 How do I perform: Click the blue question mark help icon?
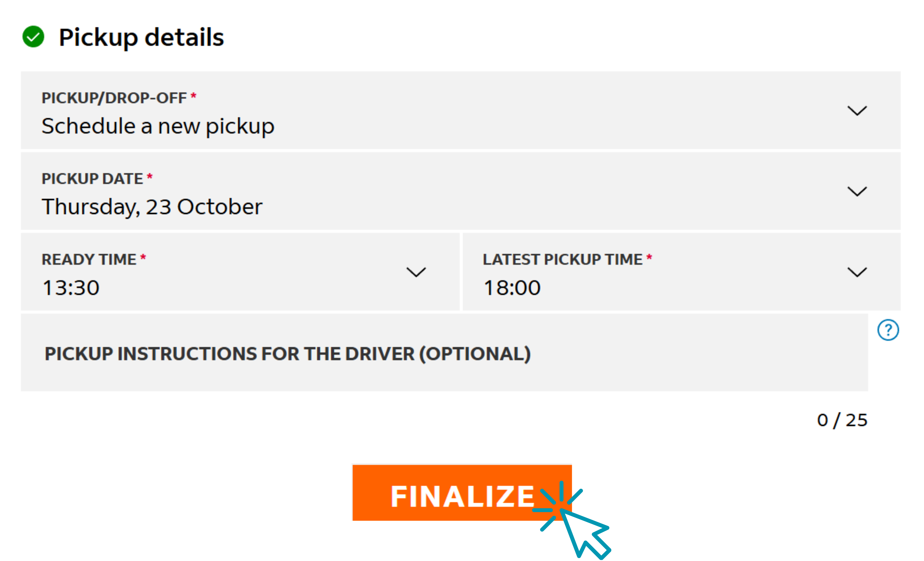click(x=888, y=330)
